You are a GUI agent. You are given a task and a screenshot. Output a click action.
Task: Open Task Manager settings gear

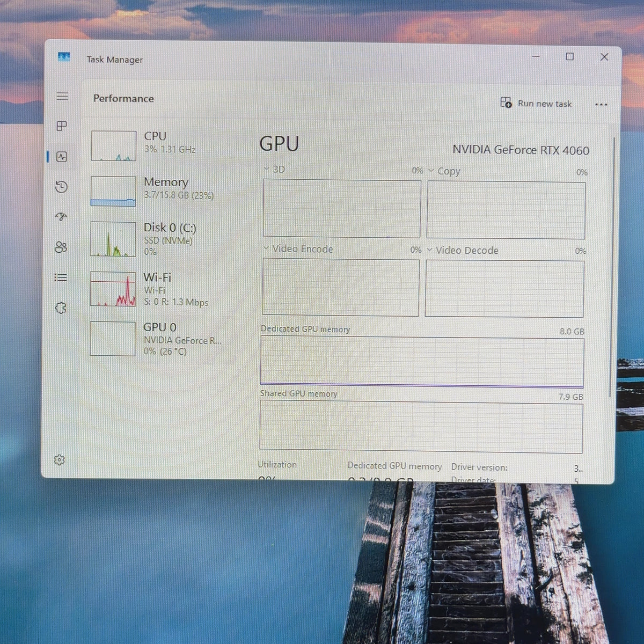pyautogui.click(x=60, y=460)
